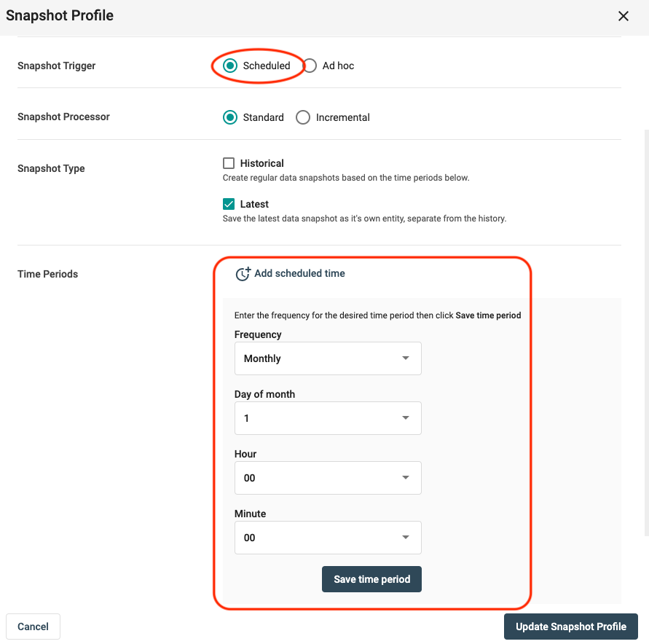Select the Standard snapshot processor
The height and width of the screenshot is (644, 649).
230,117
